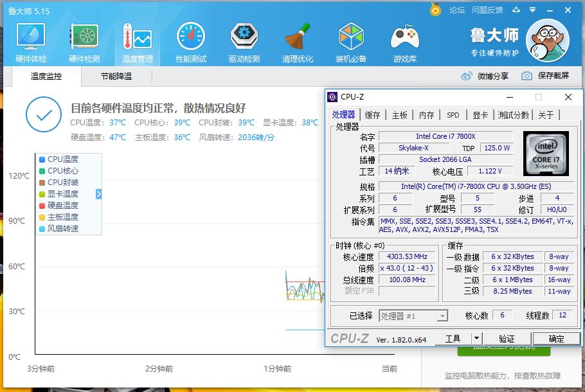
Task: Click the 显卡温度 green color swatch
Action: [x=42, y=194]
